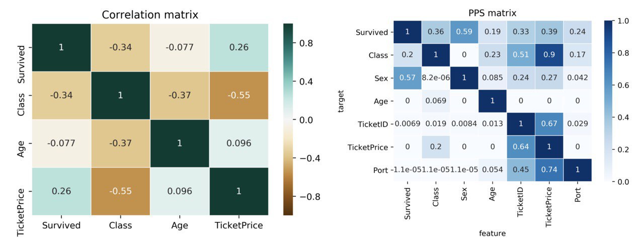
Task: Click the correlation matrix colorbar
Action: tap(288, 120)
